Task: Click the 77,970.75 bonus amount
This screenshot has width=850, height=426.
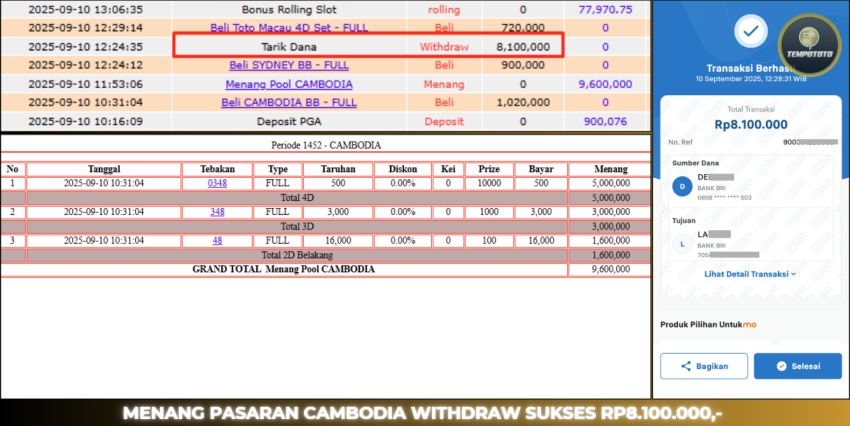Action: (x=606, y=10)
